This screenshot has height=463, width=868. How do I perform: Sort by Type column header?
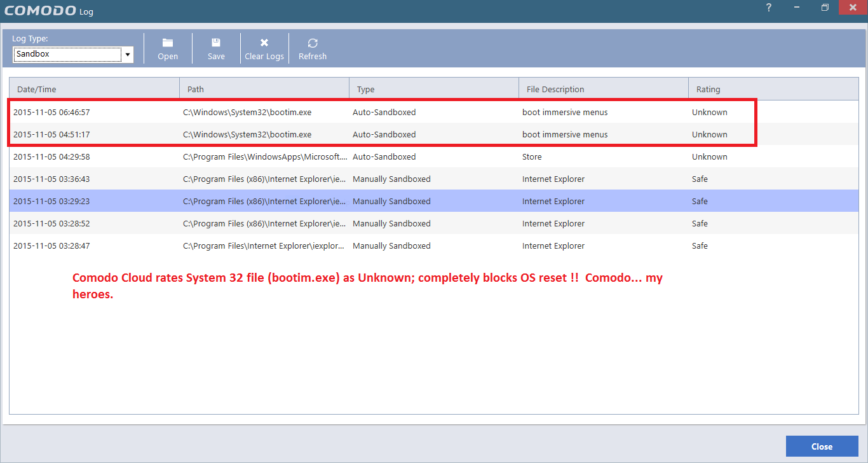(434, 89)
